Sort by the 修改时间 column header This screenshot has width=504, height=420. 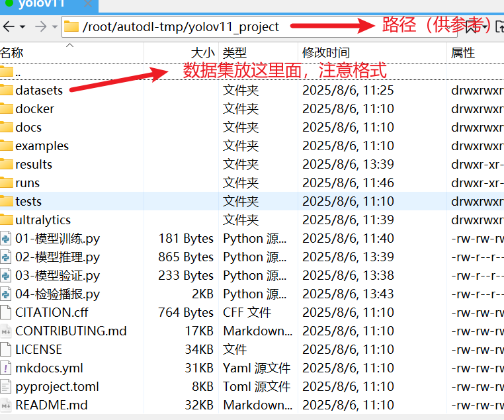(326, 53)
